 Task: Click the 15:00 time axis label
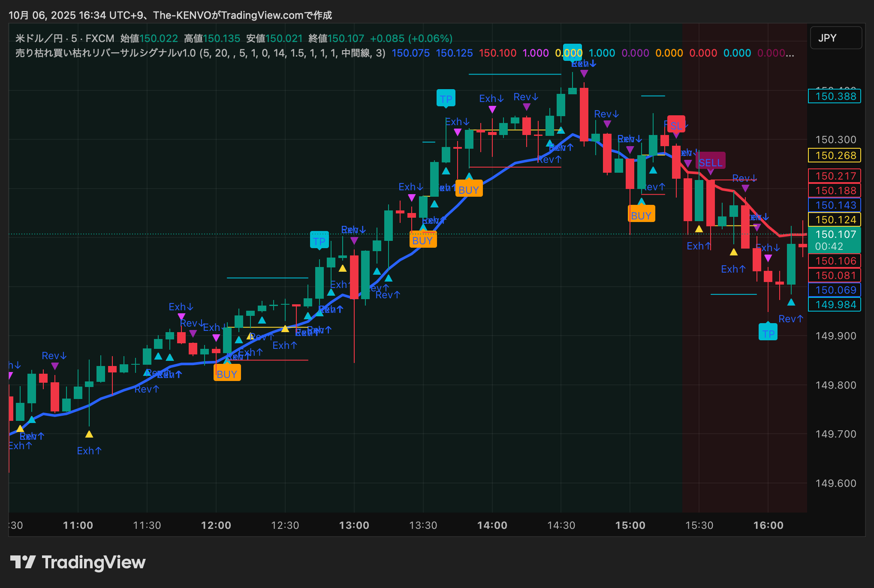630,525
